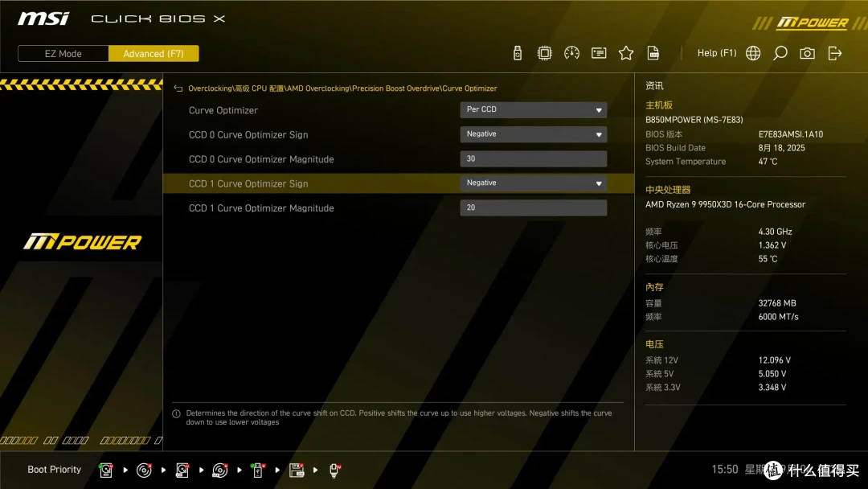
Task: Click the 4.30 GHz frequency value
Action: [x=775, y=232]
